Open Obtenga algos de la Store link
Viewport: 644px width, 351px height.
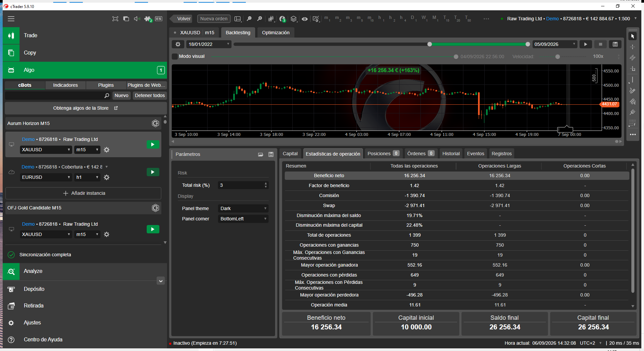[85, 108]
